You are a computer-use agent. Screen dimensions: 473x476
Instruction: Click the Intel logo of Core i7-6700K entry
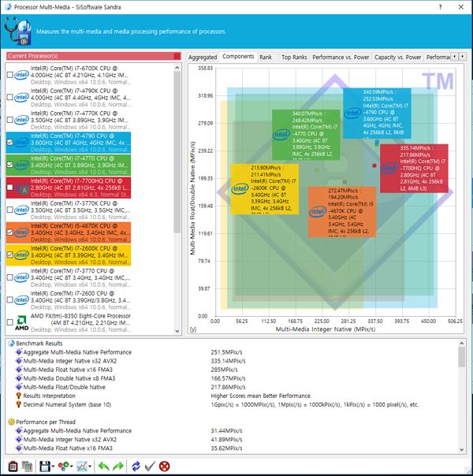point(22,75)
